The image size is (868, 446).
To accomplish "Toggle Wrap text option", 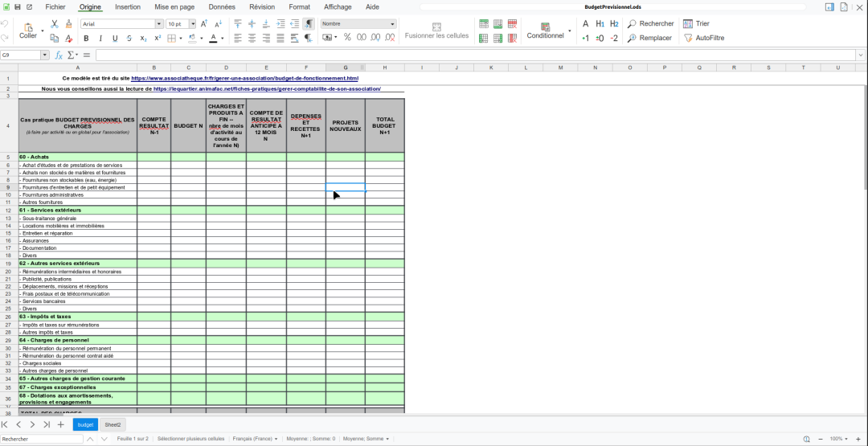I will pyautogui.click(x=294, y=39).
